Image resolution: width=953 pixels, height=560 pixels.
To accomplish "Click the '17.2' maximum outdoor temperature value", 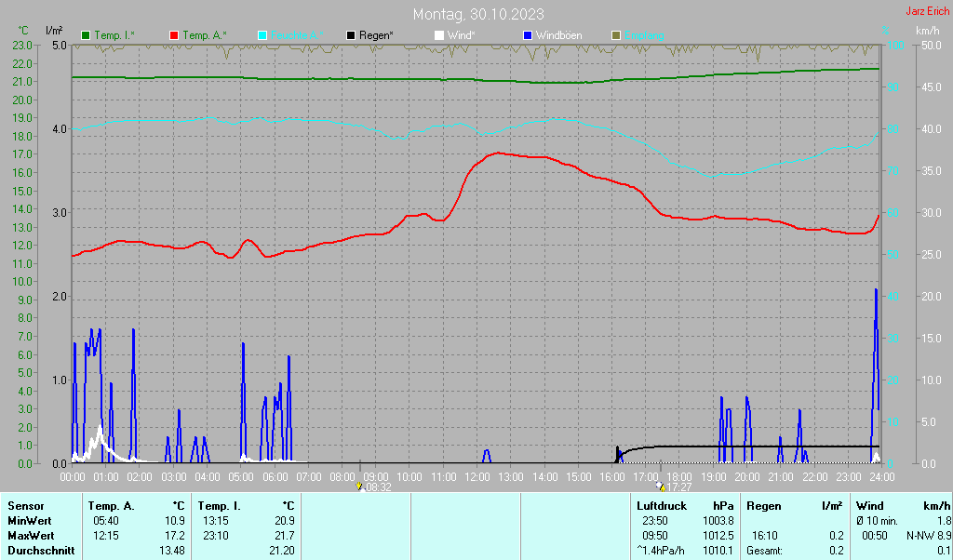I will click(174, 537).
